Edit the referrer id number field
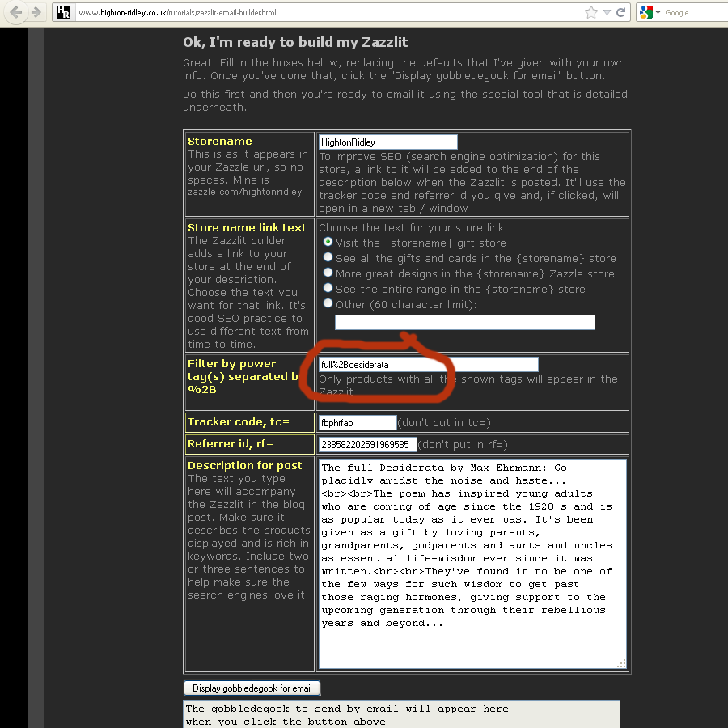This screenshot has height=728, width=728. (367, 444)
